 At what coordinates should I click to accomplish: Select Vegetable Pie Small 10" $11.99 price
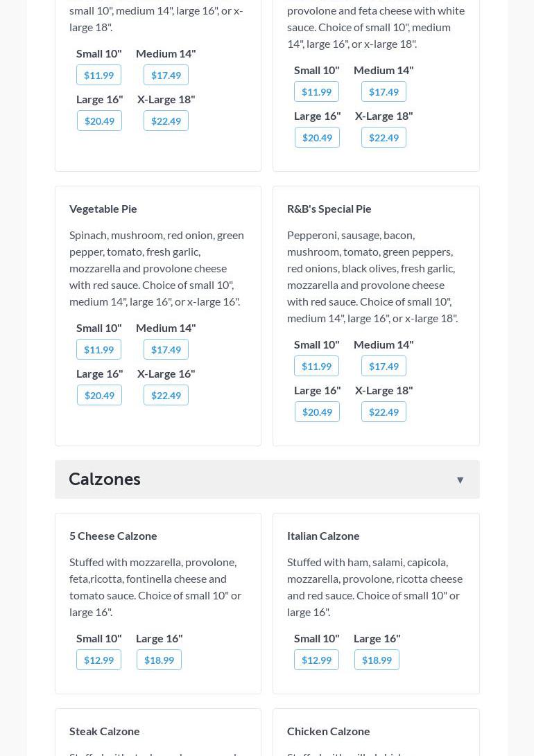[98, 349]
